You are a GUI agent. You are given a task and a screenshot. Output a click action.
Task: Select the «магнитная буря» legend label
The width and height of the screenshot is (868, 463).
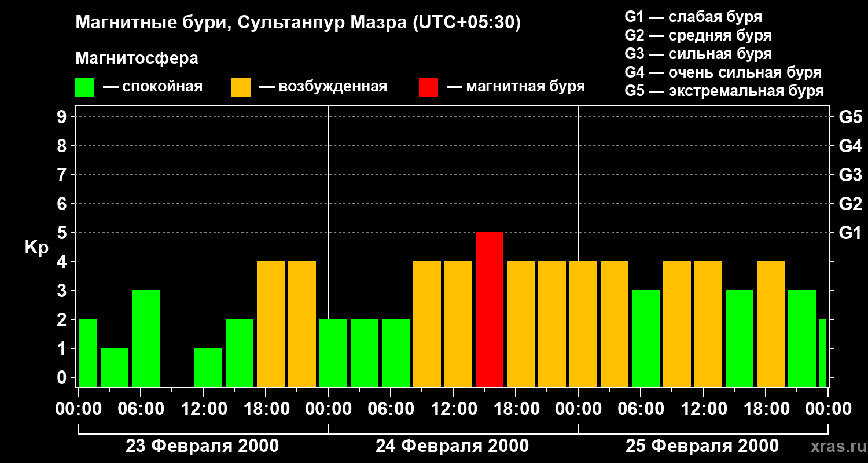click(525, 87)
